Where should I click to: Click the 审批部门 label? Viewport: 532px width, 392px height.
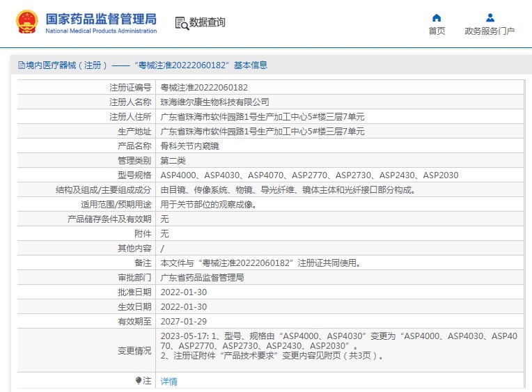134,278
